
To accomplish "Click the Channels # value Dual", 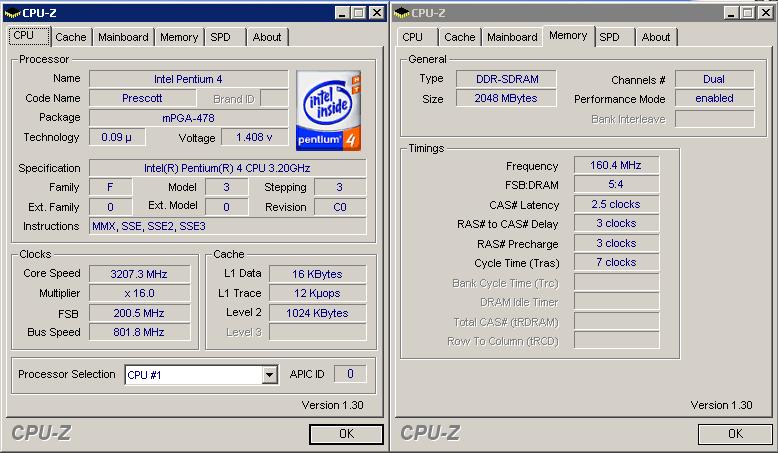I will [x=714, y=79].
